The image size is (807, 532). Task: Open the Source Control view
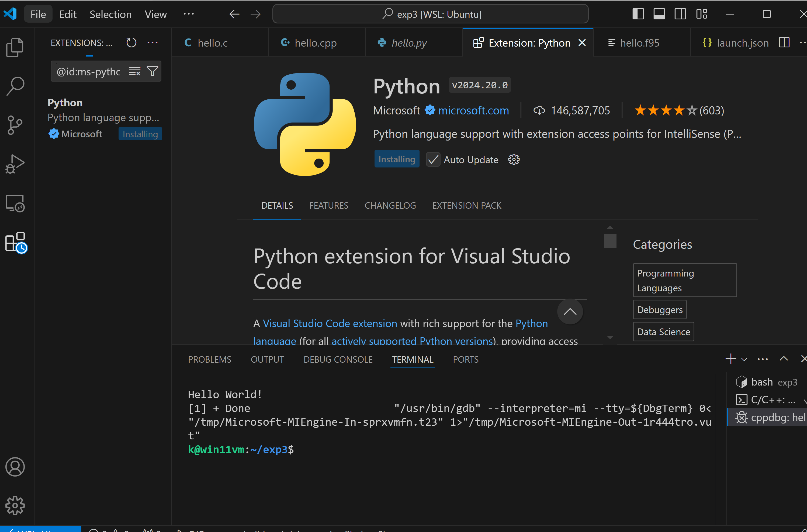pyautogui.click(x=15, y=125)
